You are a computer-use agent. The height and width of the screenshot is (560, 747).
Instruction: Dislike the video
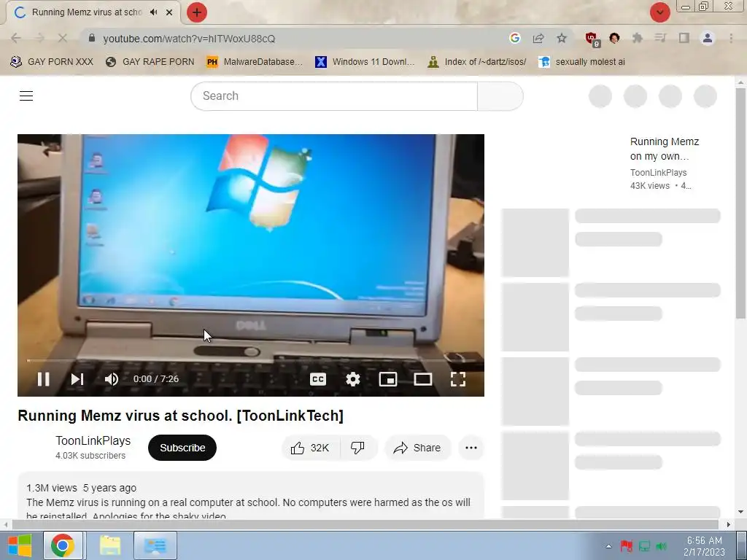pos(357,448)
